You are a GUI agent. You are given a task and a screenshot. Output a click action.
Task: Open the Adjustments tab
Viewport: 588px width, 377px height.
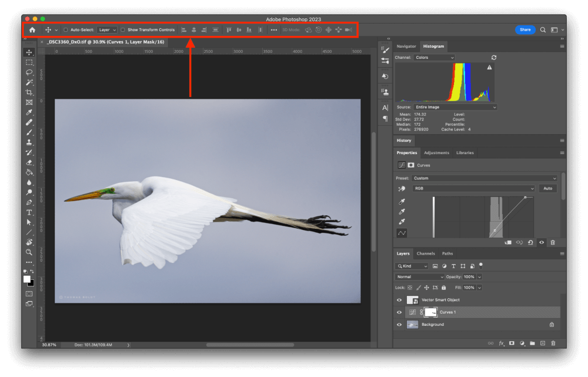[436, 152]
